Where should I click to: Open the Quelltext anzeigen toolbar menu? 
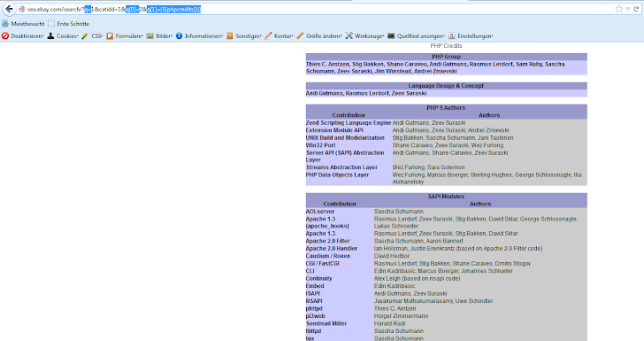(x=416, y=36)
